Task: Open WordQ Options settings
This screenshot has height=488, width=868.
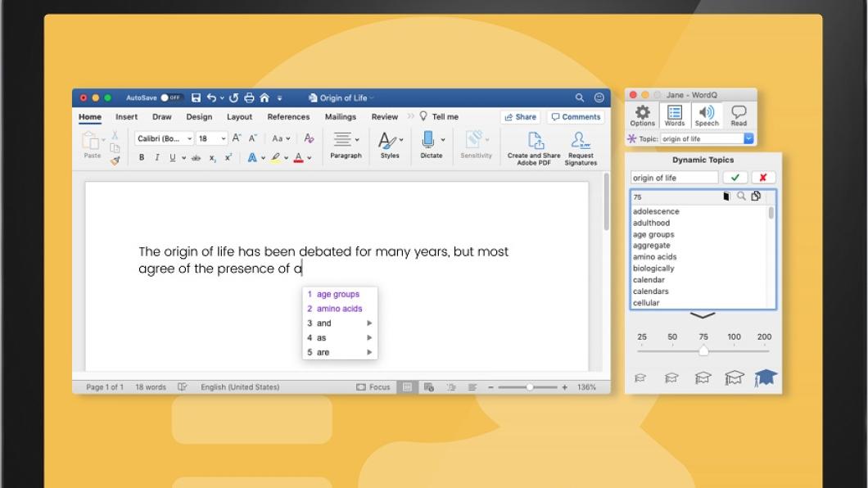Action: click(x=642, y=113)
